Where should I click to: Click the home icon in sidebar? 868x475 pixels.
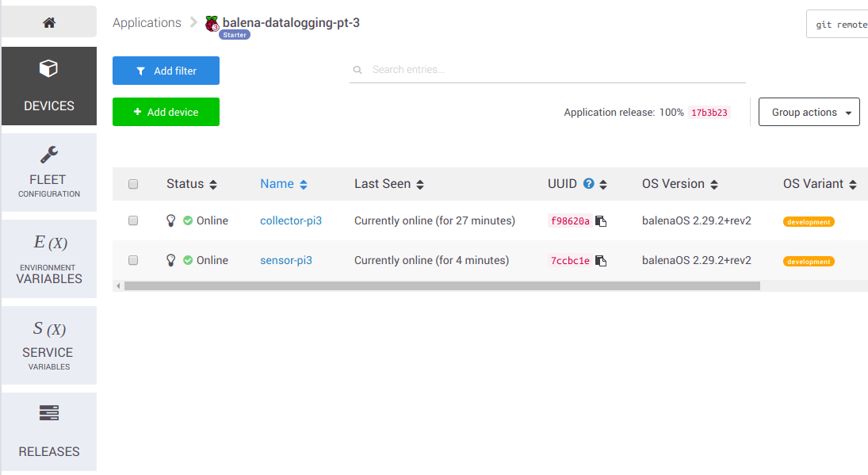49,23
